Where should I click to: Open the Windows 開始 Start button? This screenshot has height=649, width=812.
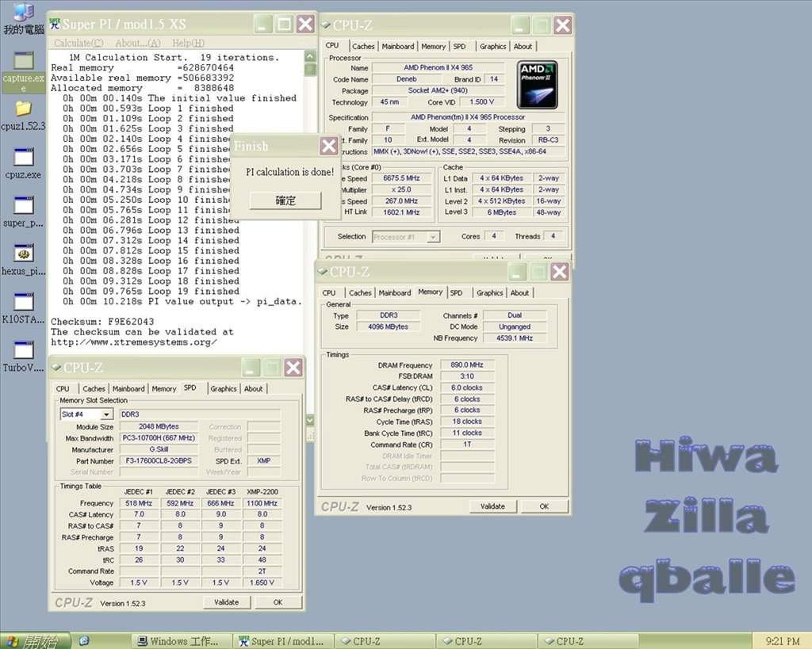click(34, 641)
